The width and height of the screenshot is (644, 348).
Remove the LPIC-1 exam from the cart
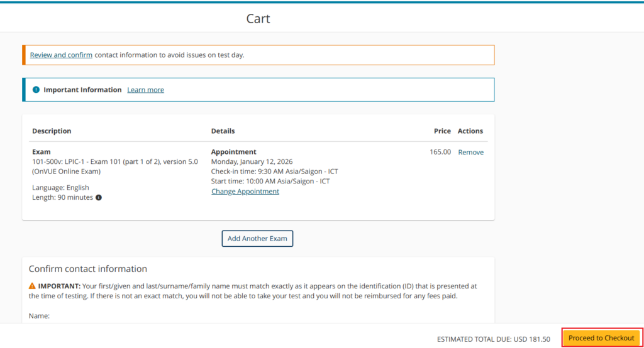470,152
